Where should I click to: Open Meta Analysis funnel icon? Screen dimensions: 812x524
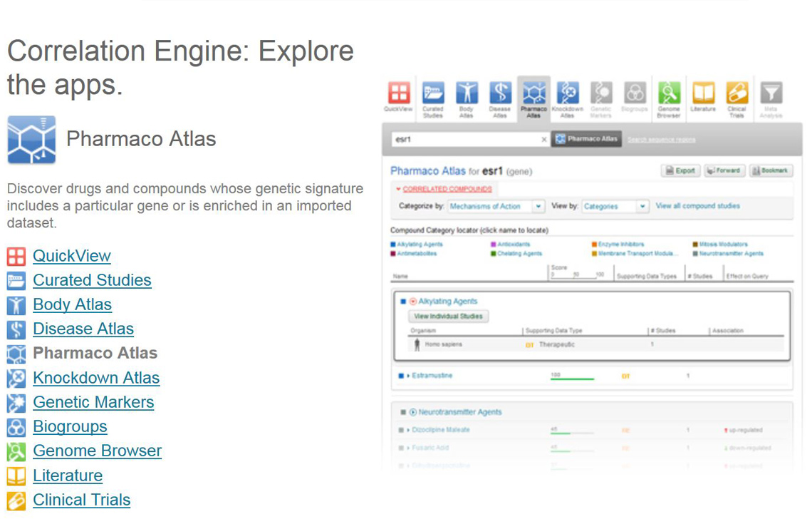click(x=771, y=93)
